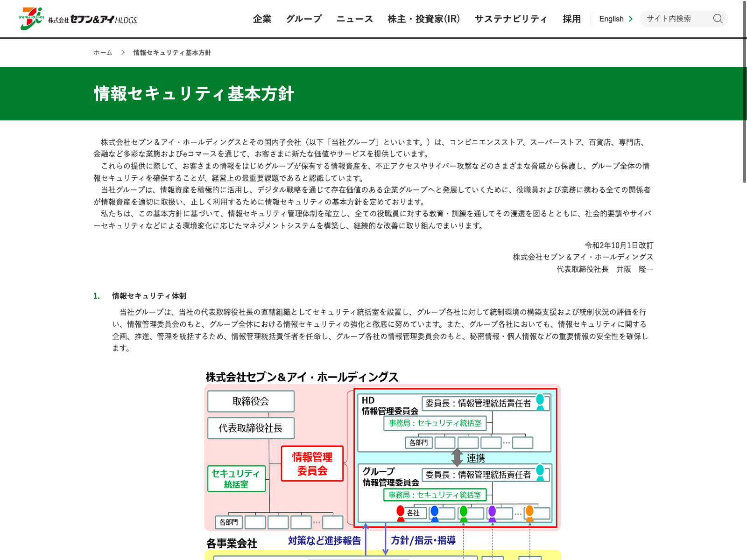Click the purple person icon in diagram
This screenshot has height=560, width=747.
coord(492,513)
